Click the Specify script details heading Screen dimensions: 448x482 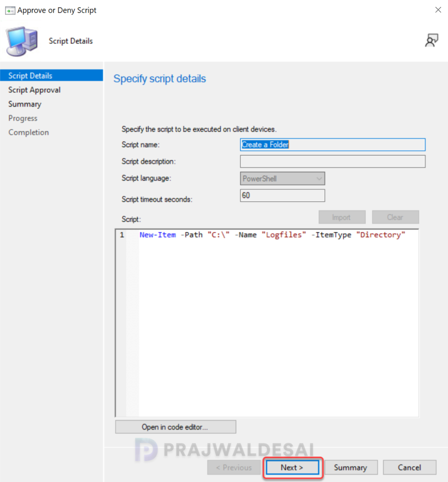[159, 79]
